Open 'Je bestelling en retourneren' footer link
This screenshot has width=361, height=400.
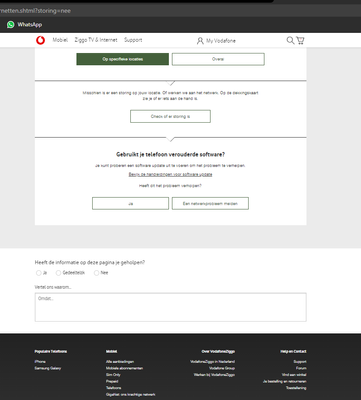285,381
